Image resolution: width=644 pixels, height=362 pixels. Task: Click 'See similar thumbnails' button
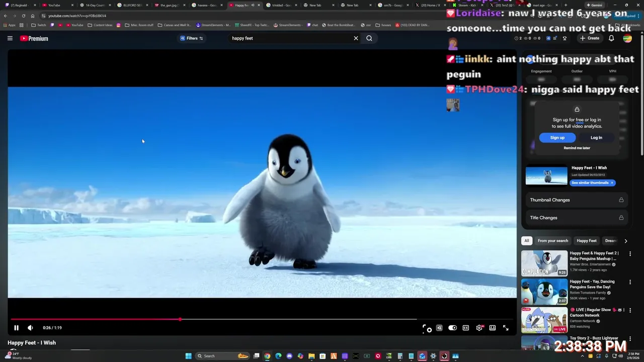[592, 183]
